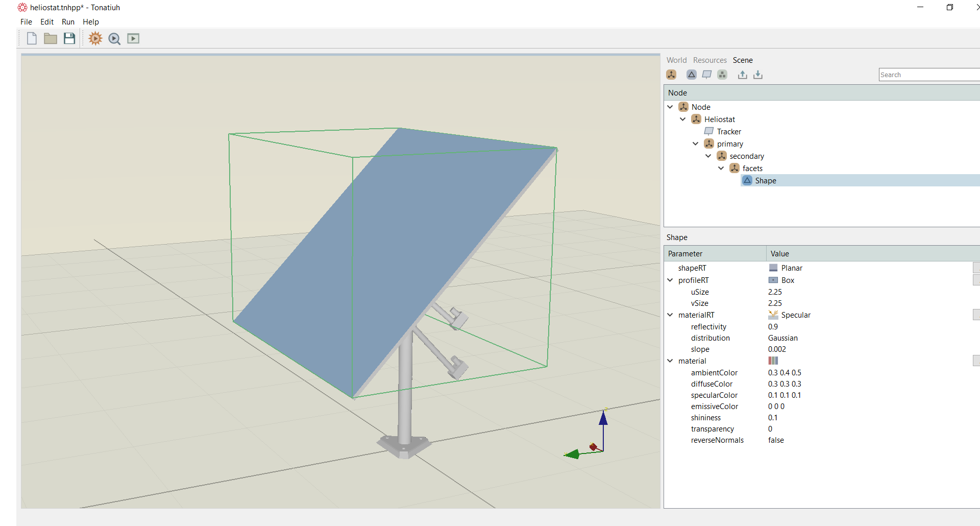The width and height of the screenshot is (980, 526).
Task: Switch to the World tab
Action: pyautogui.click(x=676, y=60)
